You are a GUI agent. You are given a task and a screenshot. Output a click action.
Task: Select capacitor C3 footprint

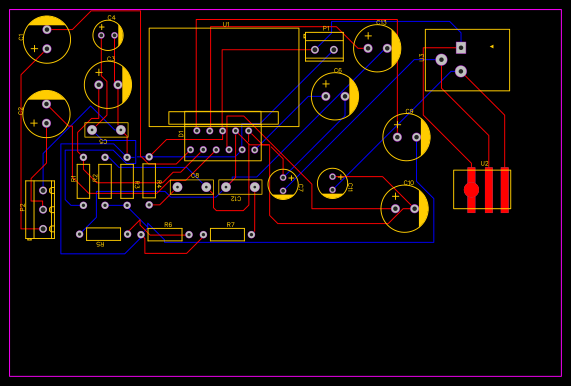(x=108, y=85)
